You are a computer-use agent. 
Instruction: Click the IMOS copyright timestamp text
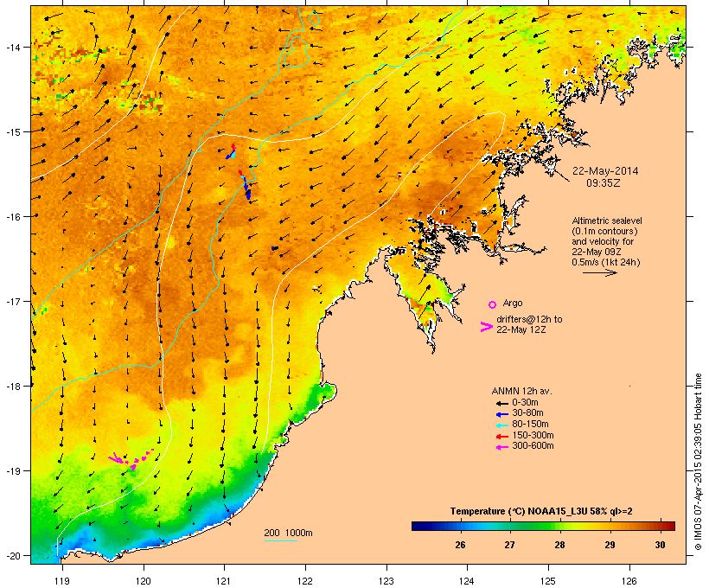[x=698, y=462]
